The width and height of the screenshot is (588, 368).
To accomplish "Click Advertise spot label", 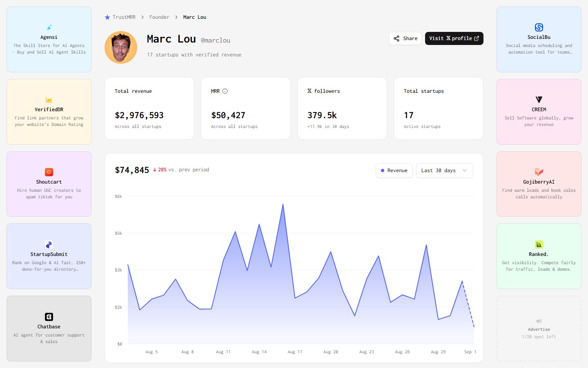I will click(539, 329).
